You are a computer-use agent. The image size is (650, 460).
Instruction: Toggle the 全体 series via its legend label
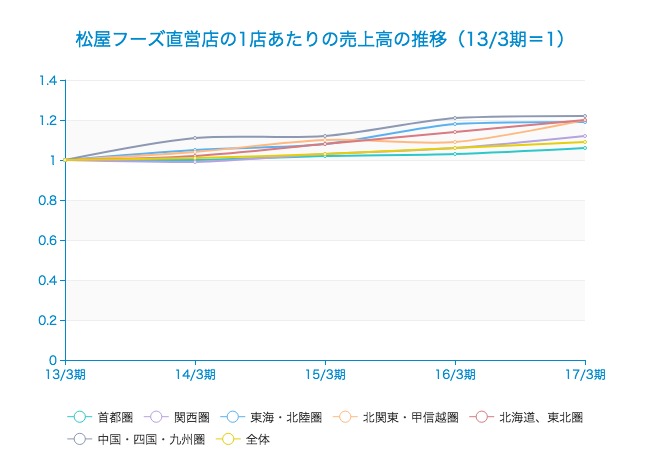(257, 438)
